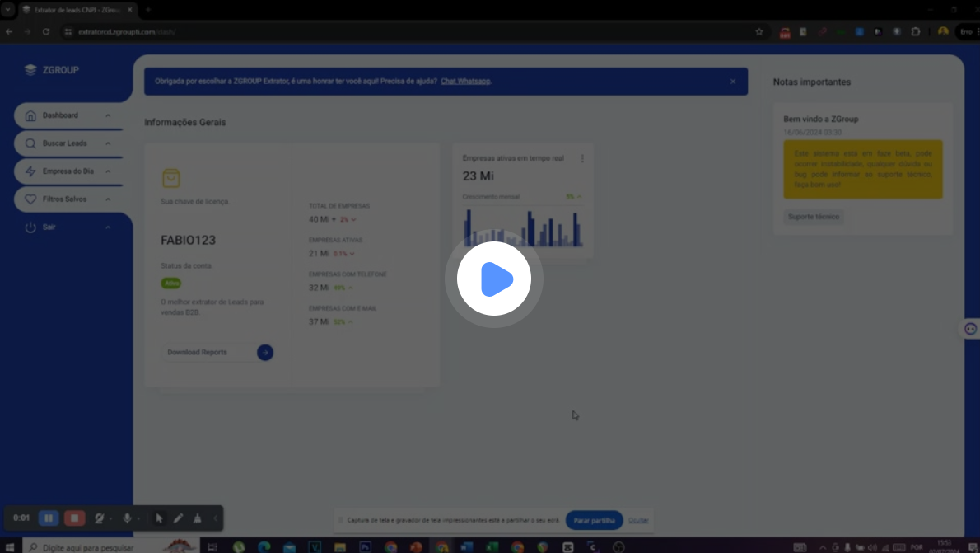This screenshot has height=553, width=980.
Task: Click the Download Reports label
Action: pyautogui.click(x=197, y=352)
